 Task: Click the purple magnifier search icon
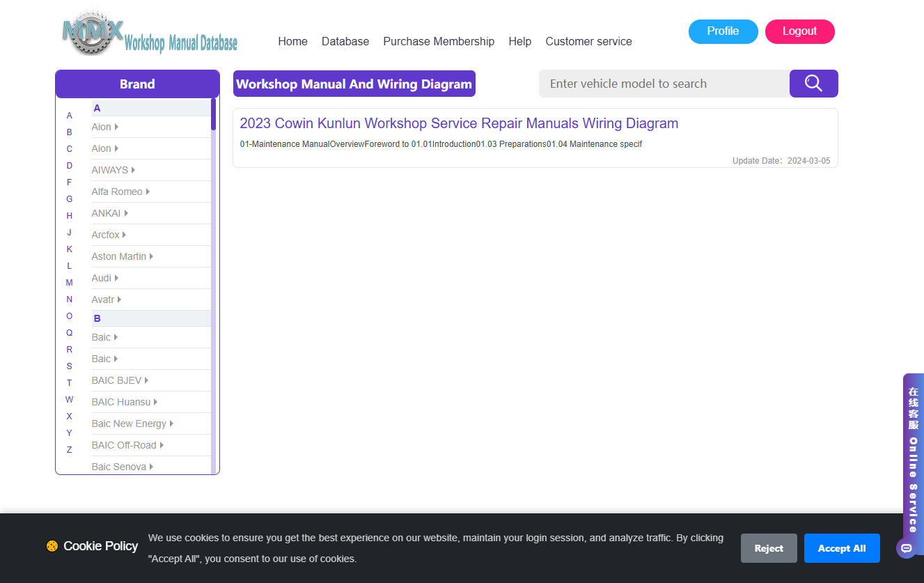[813, 84]
